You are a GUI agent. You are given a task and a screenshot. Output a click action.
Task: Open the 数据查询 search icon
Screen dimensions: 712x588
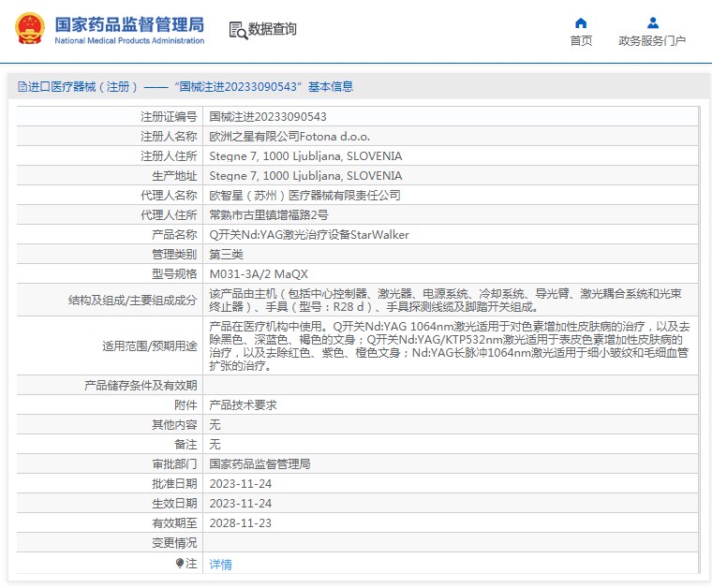(x=238, y=30)
